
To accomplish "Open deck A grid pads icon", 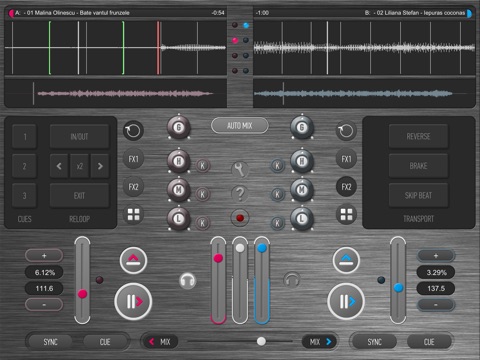I will pos(133,214).
